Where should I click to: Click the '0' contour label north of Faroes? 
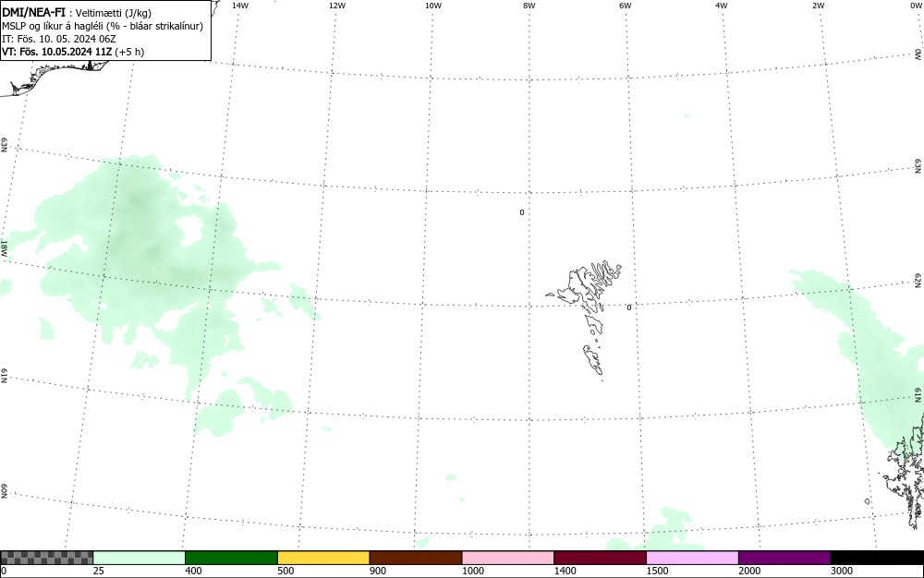[x=521, y=212]
